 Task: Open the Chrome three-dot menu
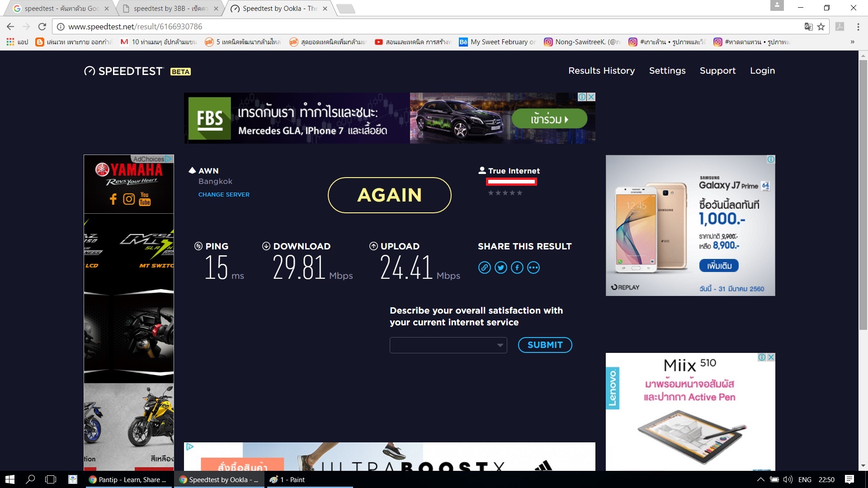point(858,27)
